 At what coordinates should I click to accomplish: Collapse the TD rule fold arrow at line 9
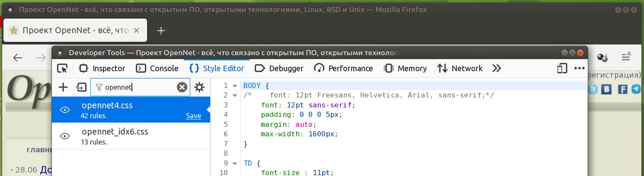(x=235, y=163)
